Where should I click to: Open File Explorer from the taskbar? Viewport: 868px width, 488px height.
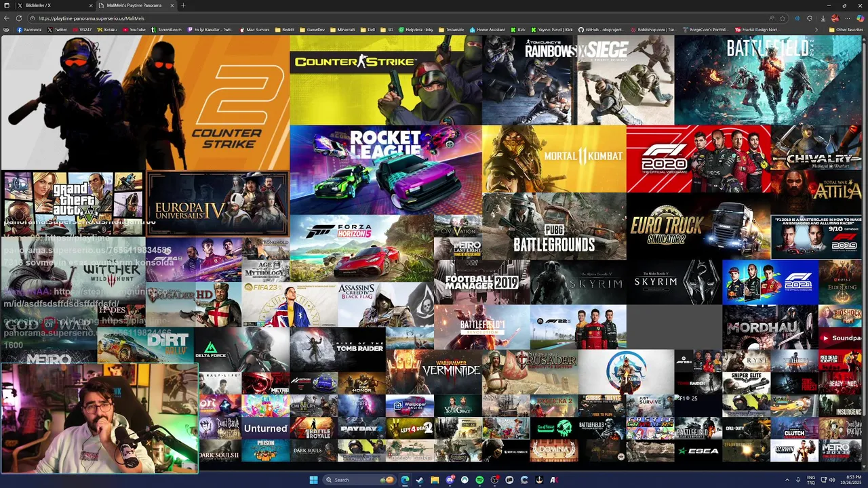pos(435,480)
